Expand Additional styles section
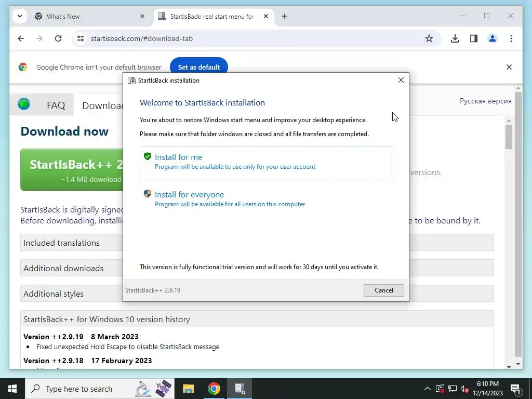The height and width of the screenshot is (399, 532). (72, 294)
